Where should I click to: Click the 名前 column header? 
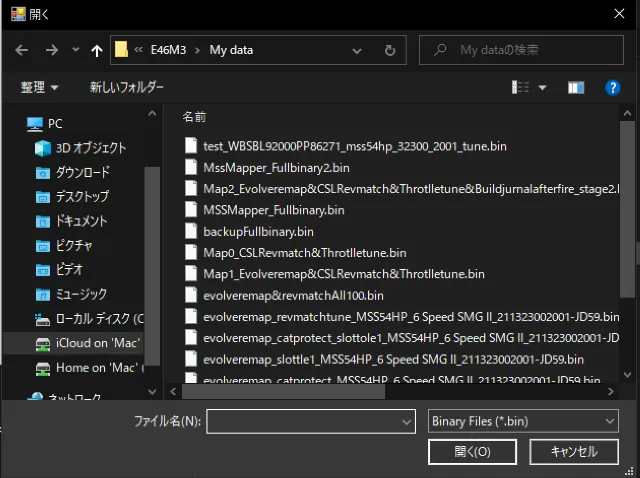[194, 117]
